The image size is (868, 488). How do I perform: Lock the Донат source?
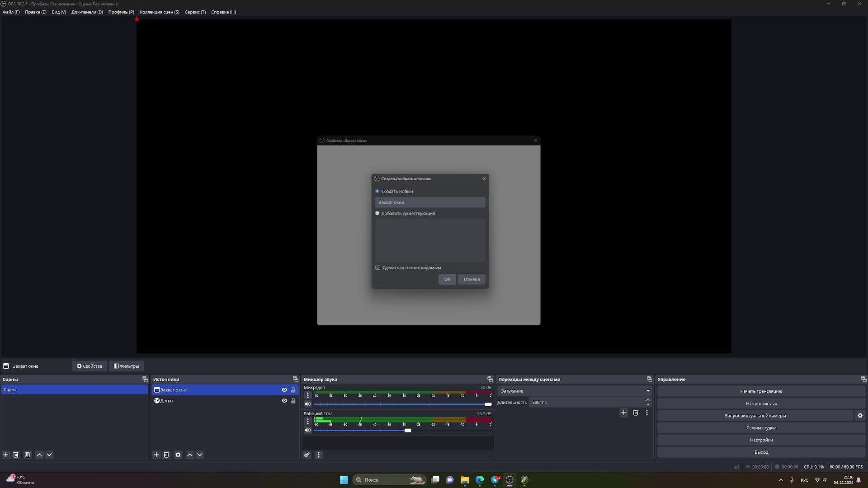coord(293,401)
